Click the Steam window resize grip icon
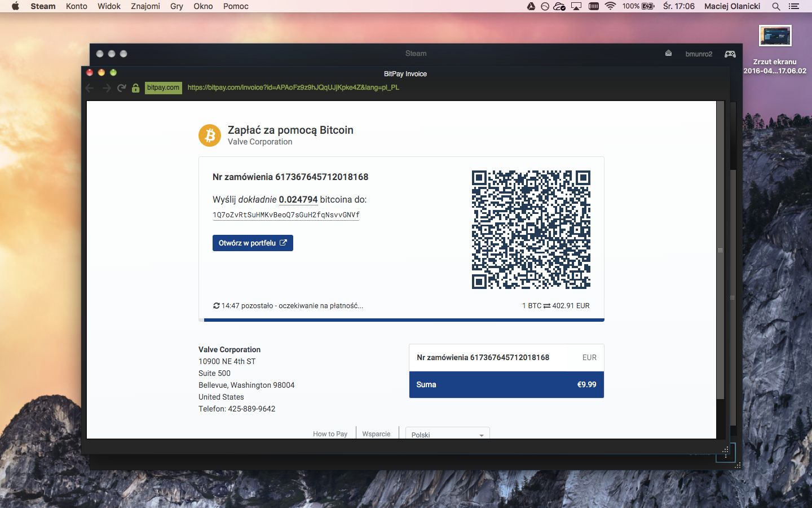The height and width of the screenshot is (508, 812). tap(738, 466)
